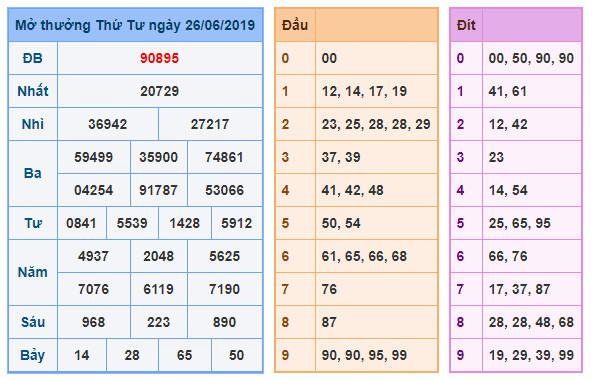The height and width of the screenshot is (379, 593).
Task: Select the Tư prize label
Action: click(33, 223)
